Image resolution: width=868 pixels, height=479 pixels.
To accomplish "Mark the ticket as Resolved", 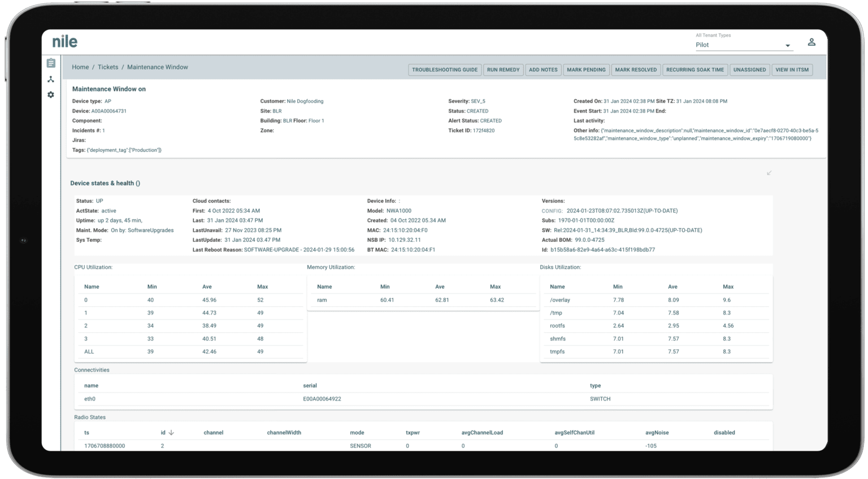I will coord(636,69).
